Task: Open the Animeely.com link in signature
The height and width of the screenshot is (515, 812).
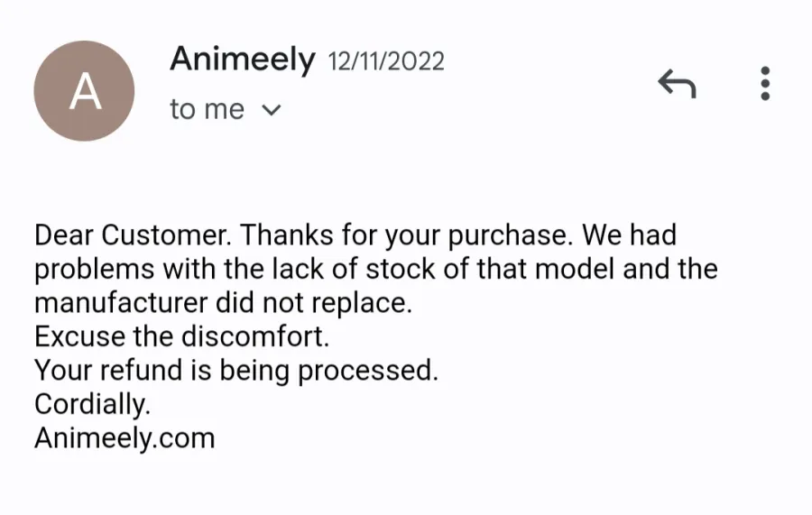Action: click(x=125, y=438)
